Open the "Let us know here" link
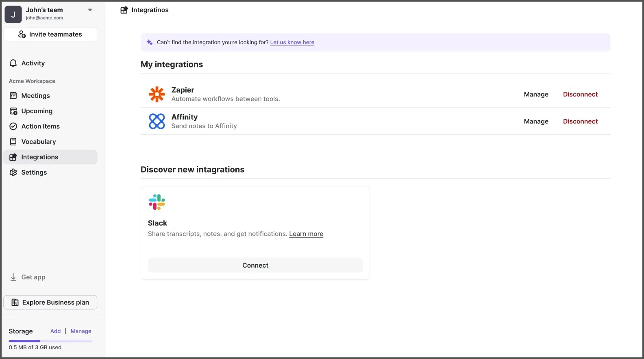 (x=292, y=42)
